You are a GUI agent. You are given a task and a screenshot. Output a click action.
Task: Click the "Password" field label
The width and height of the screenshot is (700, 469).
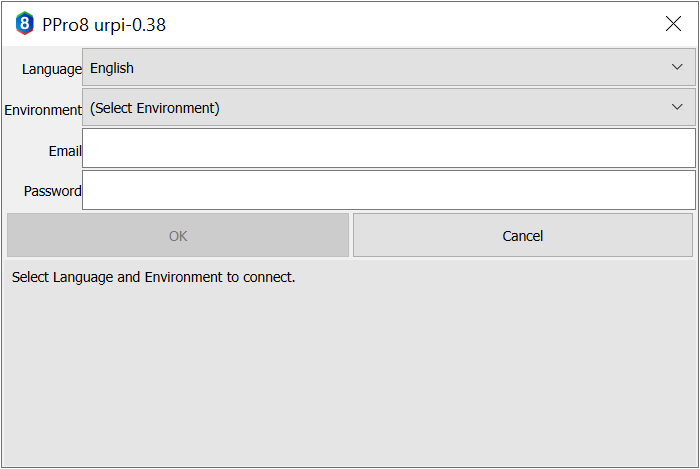pyautogui.click(x=53, y=191)
